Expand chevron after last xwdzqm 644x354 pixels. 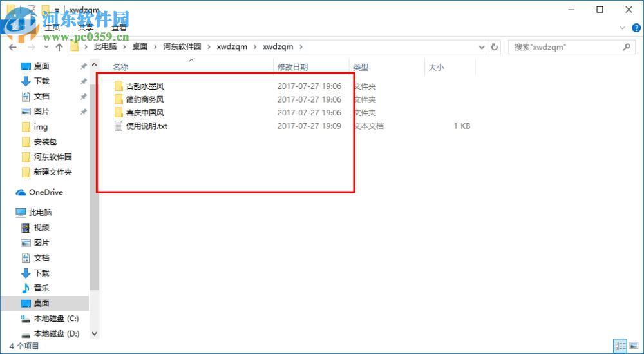coord(301,47)
